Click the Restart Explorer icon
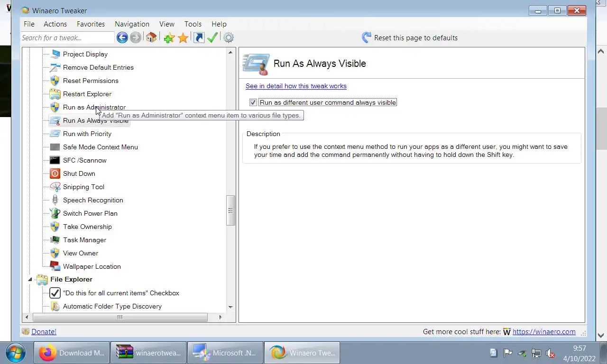 click(x=55, y=94)
